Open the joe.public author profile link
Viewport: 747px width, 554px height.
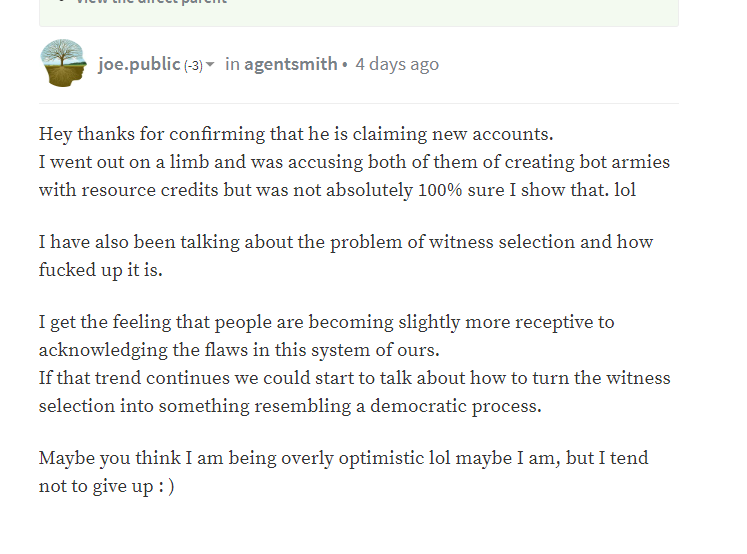click(139, 65)
